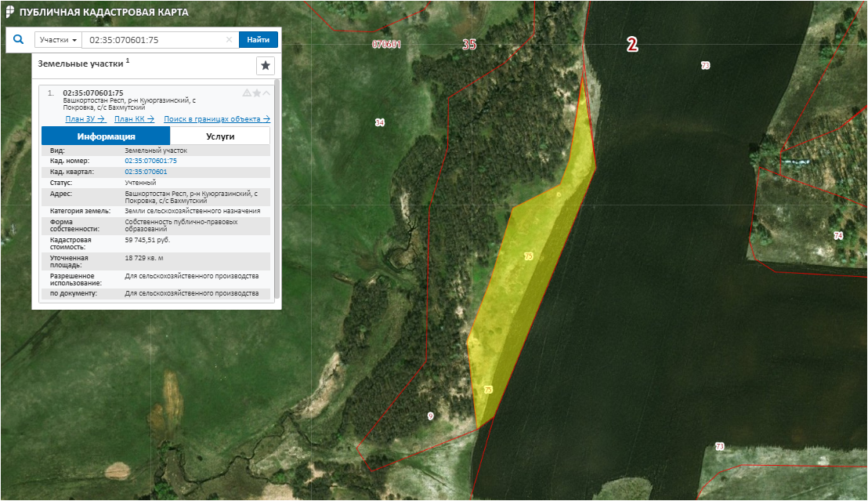Screen dimensions: 868x501
Task: Open favorites with the star button
Action: coord(266,65)
